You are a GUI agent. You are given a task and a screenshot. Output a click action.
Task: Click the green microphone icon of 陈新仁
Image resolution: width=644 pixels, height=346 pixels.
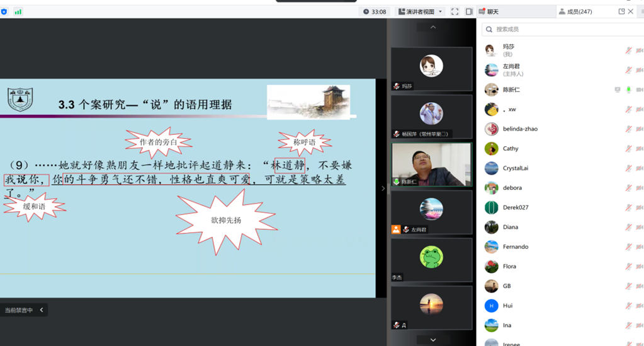[x=628, y=90]
